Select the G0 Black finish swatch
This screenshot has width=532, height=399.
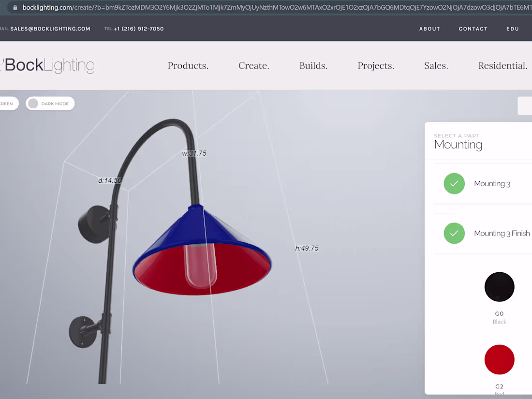tap(499, 287)
